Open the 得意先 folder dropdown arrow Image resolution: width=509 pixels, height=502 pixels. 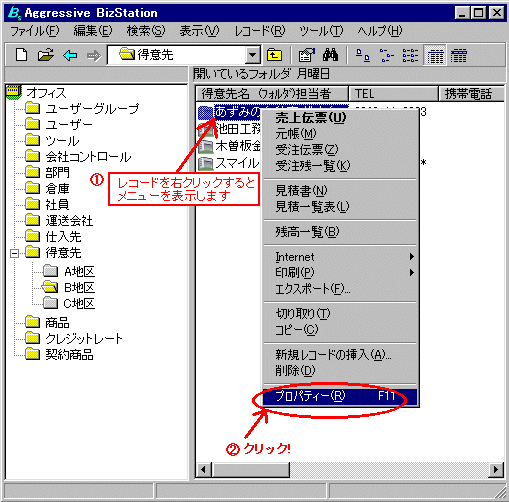[253, 55]
